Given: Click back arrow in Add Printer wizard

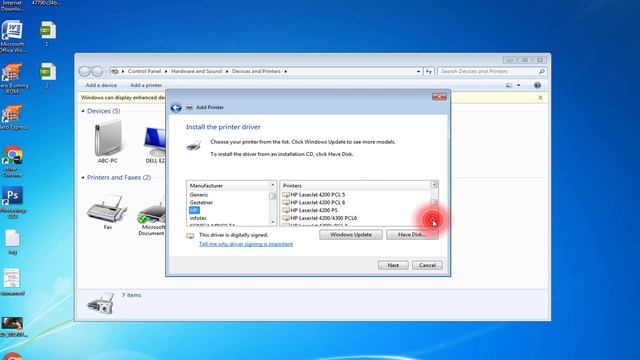Looking at the screenshot, I should (176, 107).
